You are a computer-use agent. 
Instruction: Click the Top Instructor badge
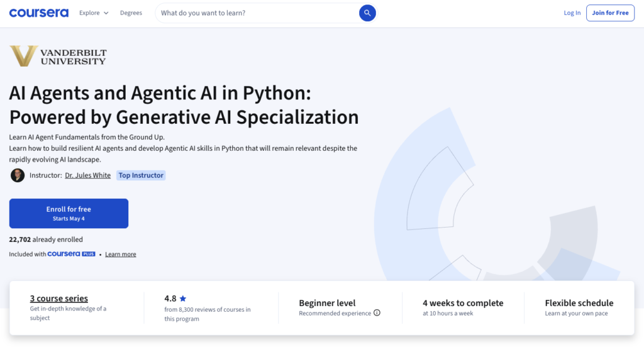pos(141,175)
